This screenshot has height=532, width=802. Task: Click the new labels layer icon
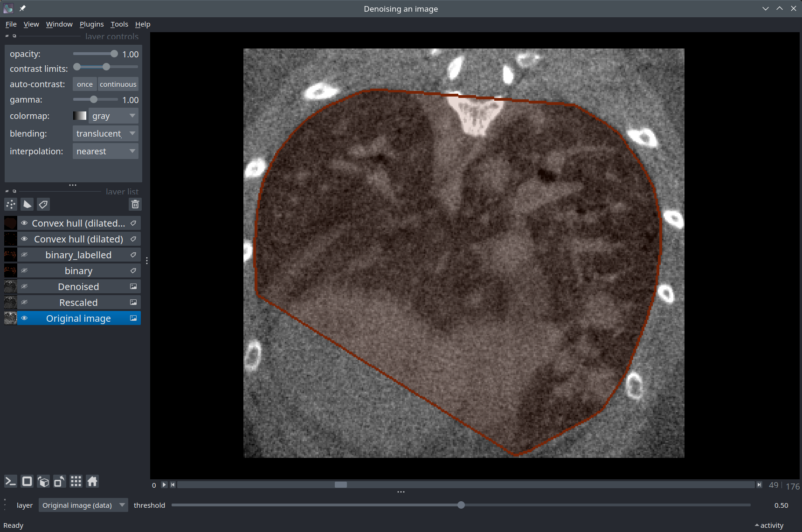(43, 204)
